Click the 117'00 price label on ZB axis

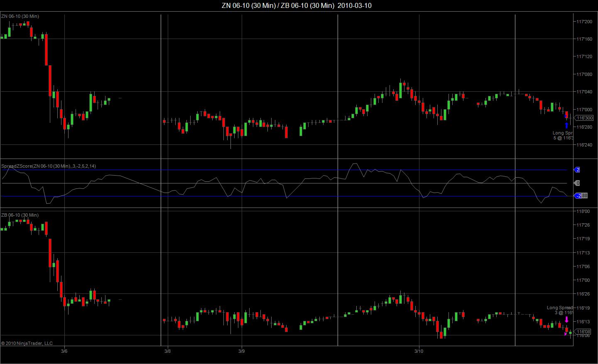click(x=583, y=280)
